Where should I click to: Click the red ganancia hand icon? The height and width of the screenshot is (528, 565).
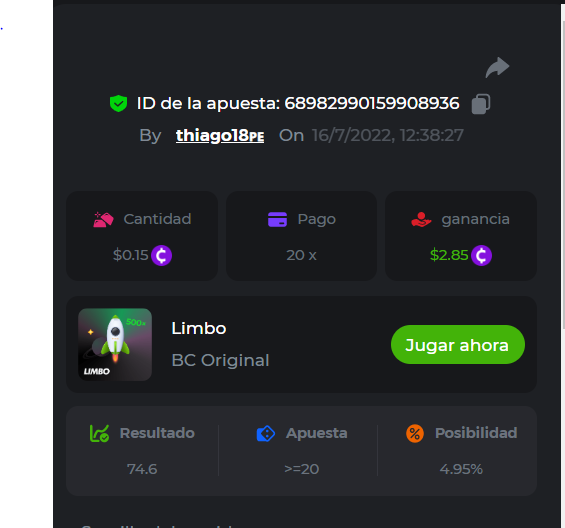click(421, 219)
